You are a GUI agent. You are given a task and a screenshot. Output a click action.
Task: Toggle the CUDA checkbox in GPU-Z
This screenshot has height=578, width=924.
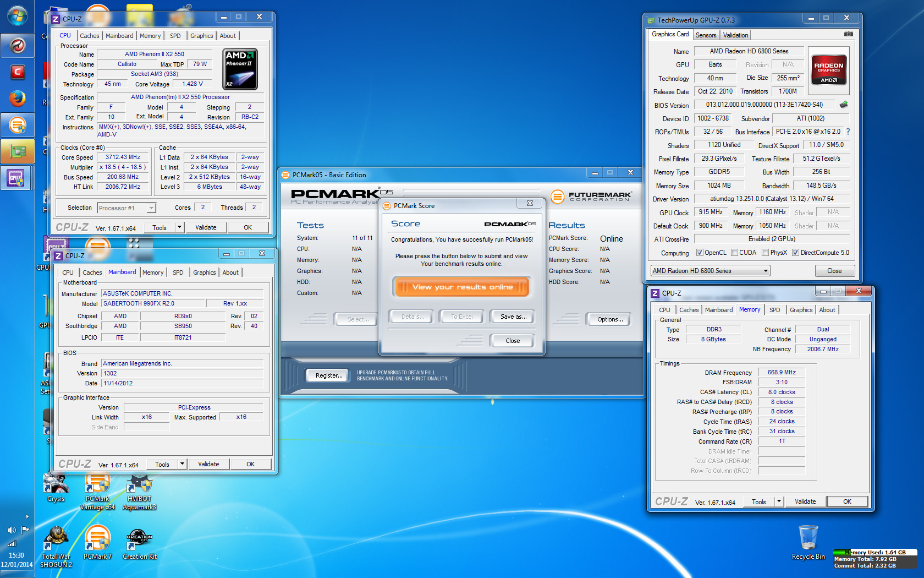[x=734, y=253]
